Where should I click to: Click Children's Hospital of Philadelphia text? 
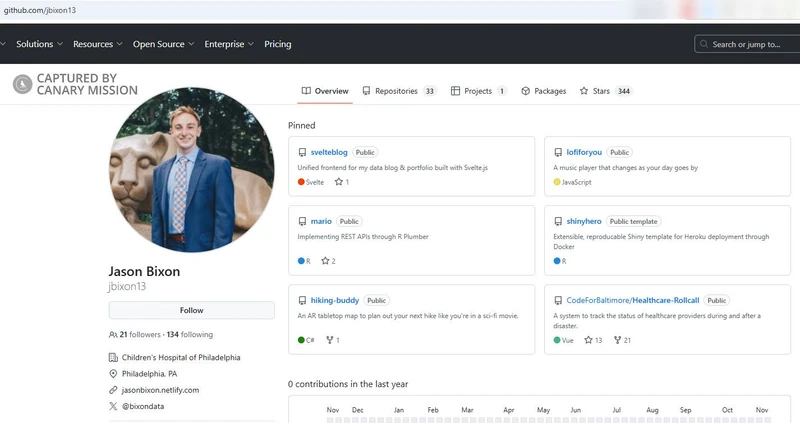[181, 357]
